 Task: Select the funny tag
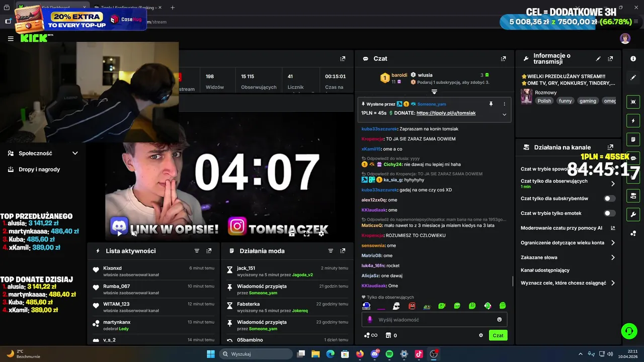pos(565,101)
